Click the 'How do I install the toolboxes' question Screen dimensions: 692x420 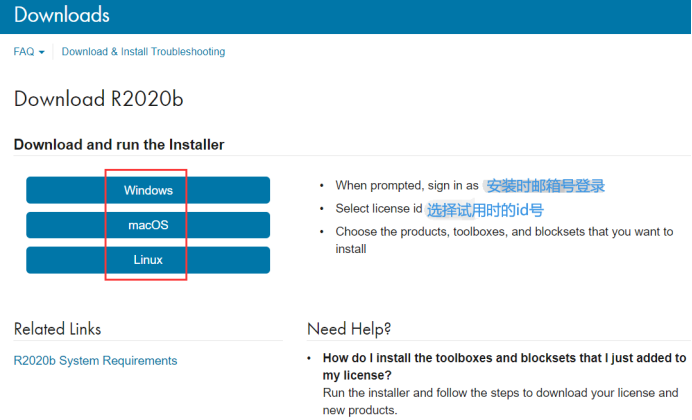pyautogui.click(x=504, y=366)
